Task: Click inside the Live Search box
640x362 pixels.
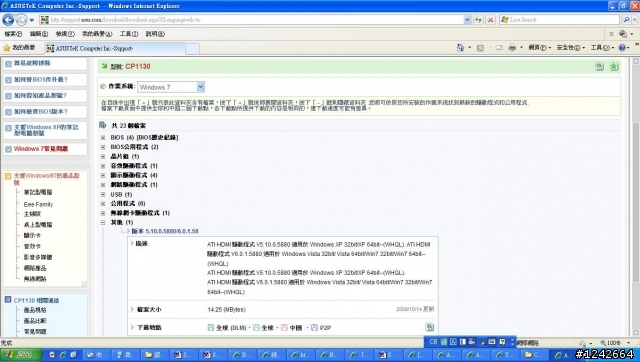Action: click(560, 20)
